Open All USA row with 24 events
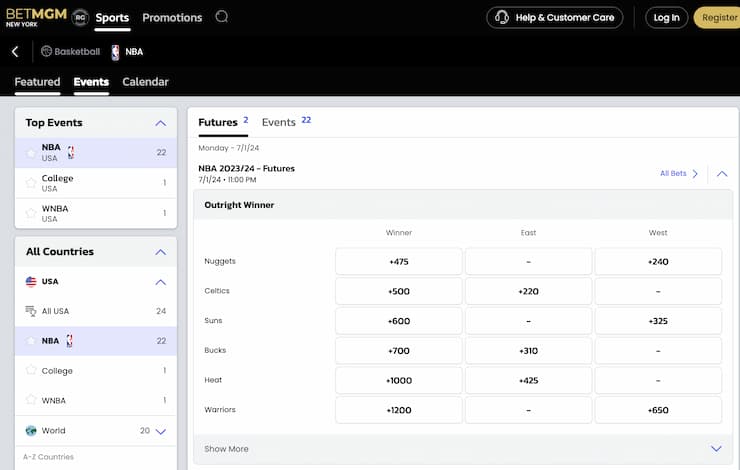 click(96, 311)
